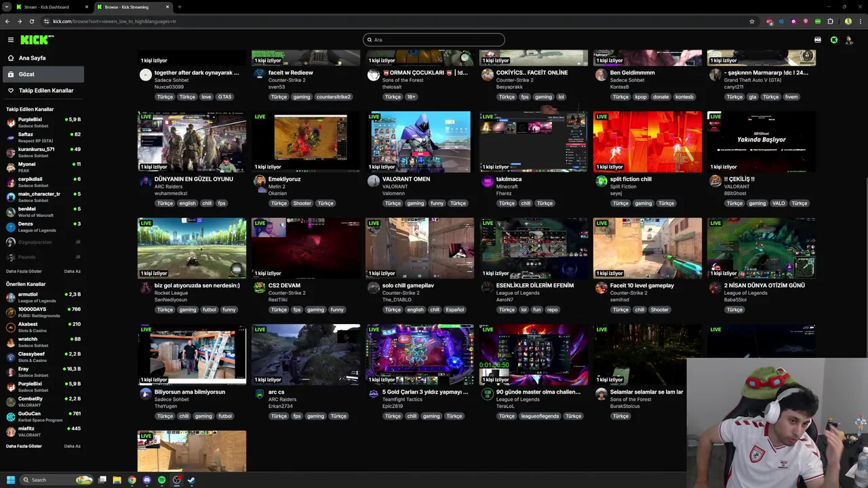
Task: Open Spotify from the taskbar
Action: coord(161,480)
